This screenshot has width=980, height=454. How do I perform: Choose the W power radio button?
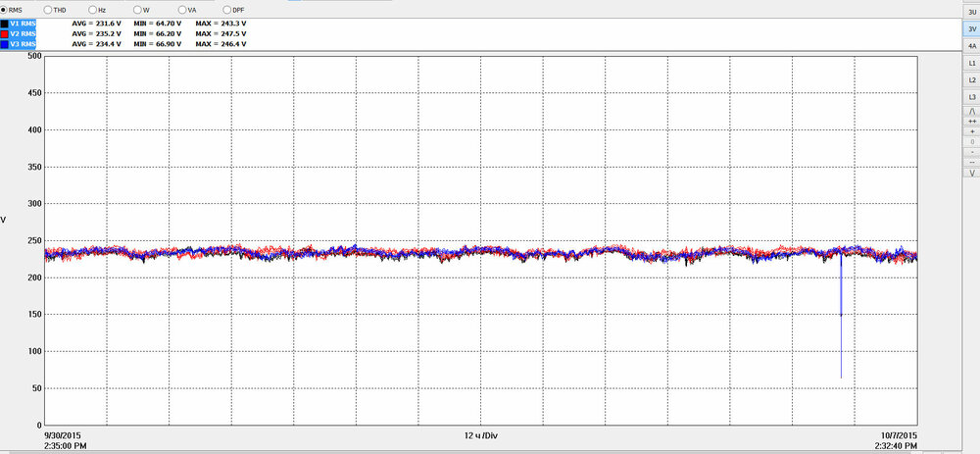pos(134,9)
